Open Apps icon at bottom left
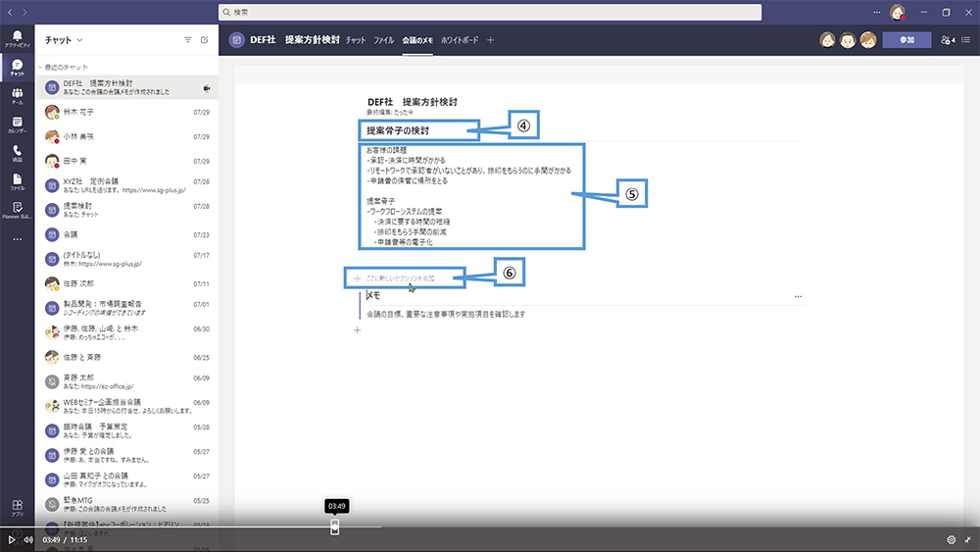The width and height of the screenshot is (980, 552). pyautogui.click(x=17, y=507)
